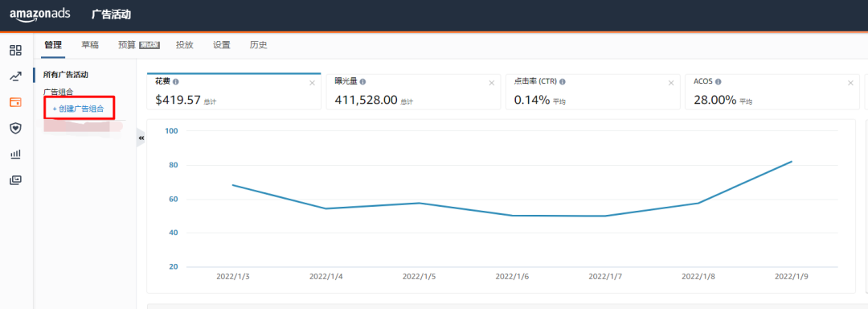The height and width of the screenshot is (309, 868).
Task: Click the 2022/1/3 x-axis date label
Action: pyautogui.click(x=234, y=276)
